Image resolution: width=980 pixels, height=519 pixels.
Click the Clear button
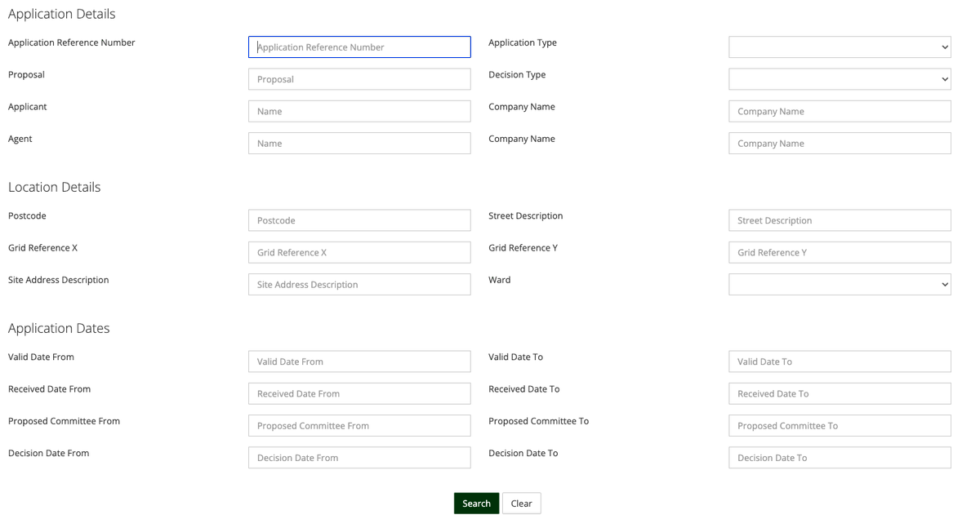point(521,503)
